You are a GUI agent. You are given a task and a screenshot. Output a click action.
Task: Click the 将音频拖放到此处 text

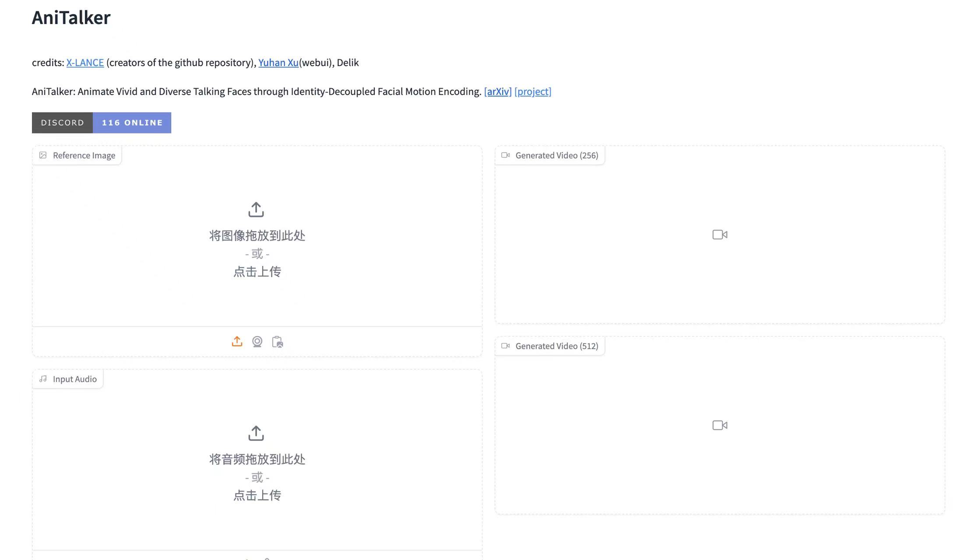257,459
